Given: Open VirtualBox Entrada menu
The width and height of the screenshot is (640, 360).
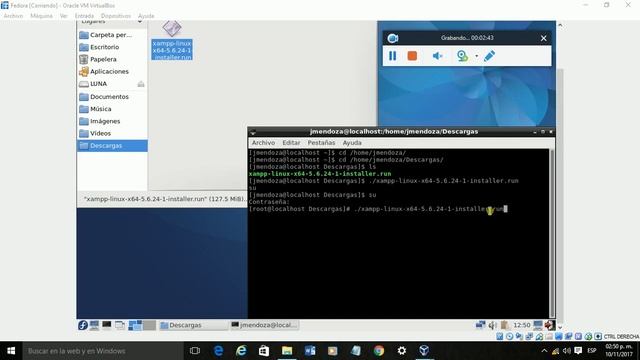Looking at the screenshot, I should tap(84, 16).
